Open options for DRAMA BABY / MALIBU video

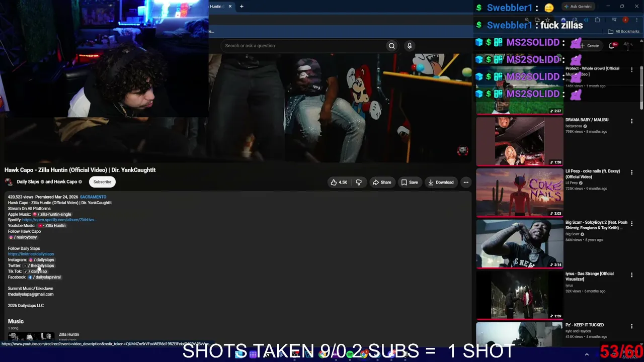coord(632,121)
